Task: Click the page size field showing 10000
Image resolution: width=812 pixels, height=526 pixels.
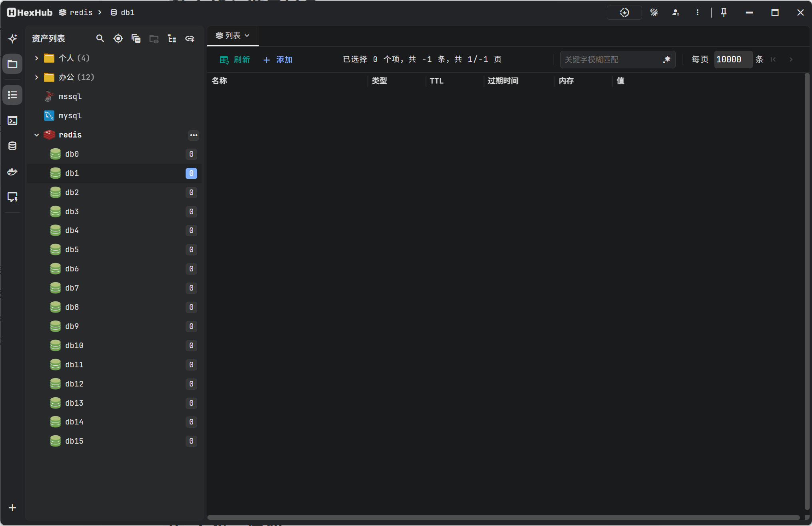Action: [733, 60]
